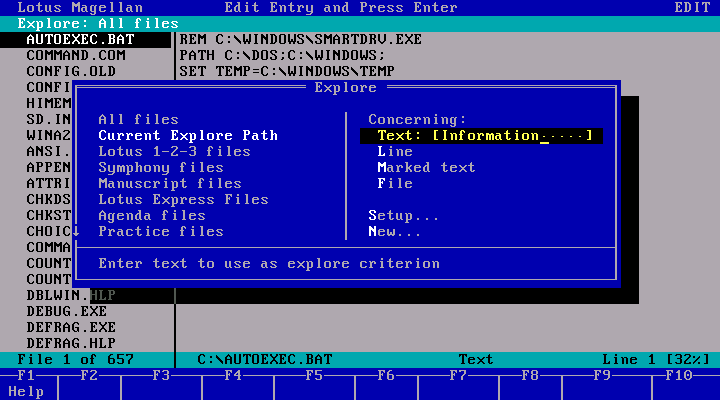
Task: Click the 'PATH C:\DOS;C:\WINDOWS;' line
Action: tap(282, 56)
